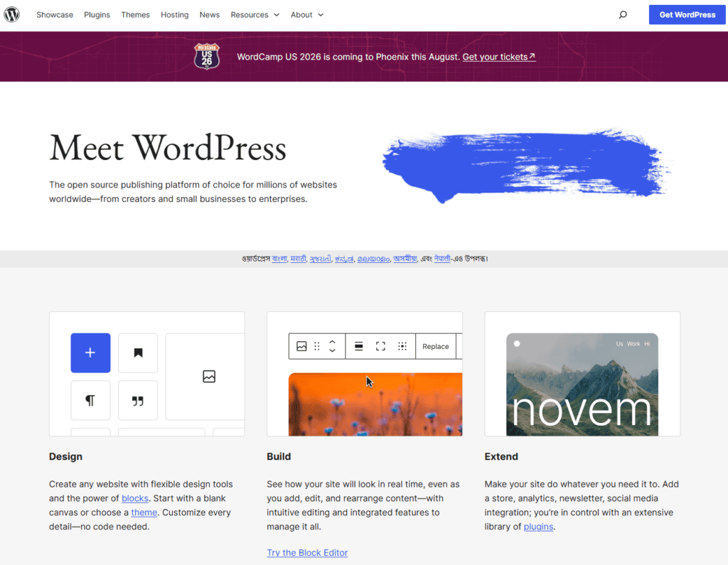Click the WordCamp US 26 badge
The height and width of the screenshot is (565, 728).
207,56
